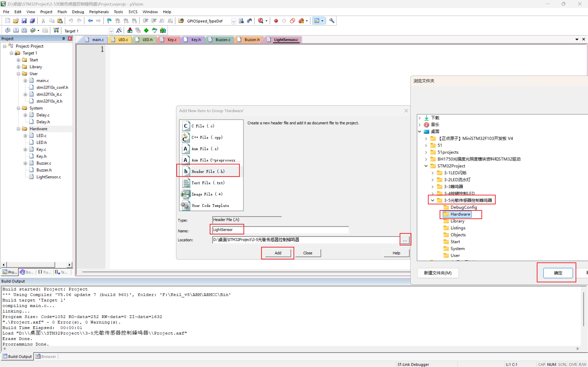Select C File (.c) item type
This screenshot has width=588, height=367.
pos(203,126)
